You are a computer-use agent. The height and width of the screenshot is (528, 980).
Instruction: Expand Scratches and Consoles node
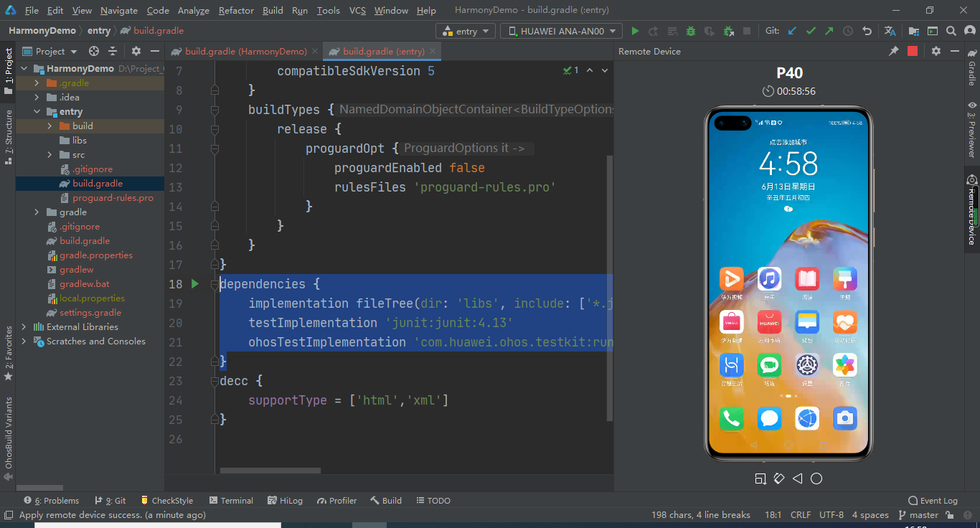point(24,341)
